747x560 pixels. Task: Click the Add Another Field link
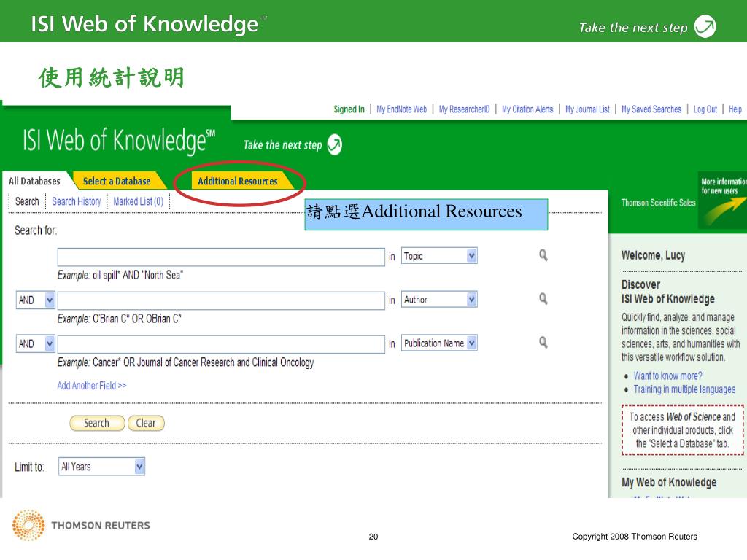tap(91, 386)
